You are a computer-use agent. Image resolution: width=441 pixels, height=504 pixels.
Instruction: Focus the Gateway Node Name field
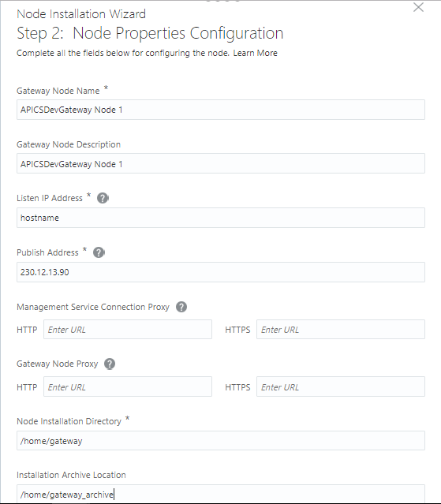pyautogui.click(x=221, y=110)
